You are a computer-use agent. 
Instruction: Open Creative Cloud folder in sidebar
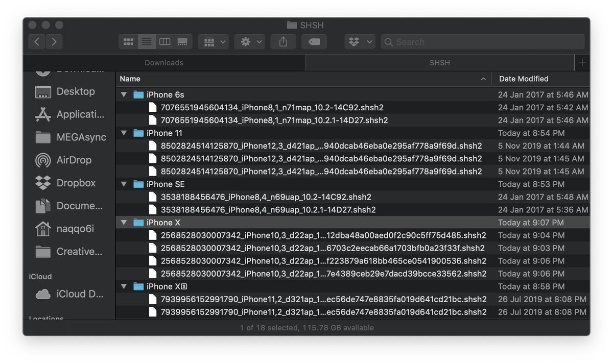tap(69, 252)
